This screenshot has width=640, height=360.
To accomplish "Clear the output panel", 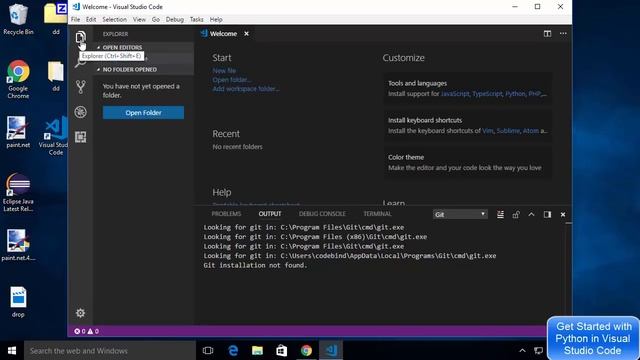I will coord(500,214).
